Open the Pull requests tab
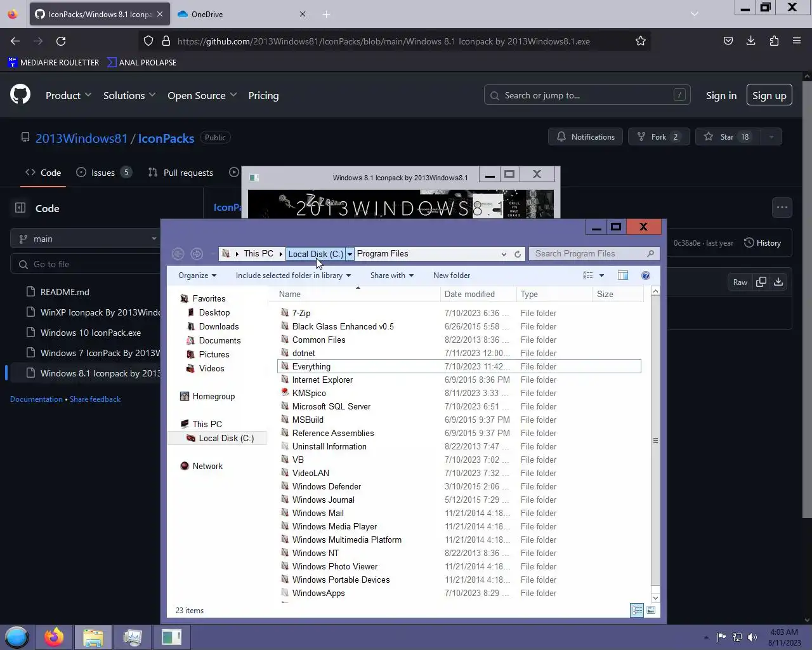812x650 pixels. click(181, 173)
